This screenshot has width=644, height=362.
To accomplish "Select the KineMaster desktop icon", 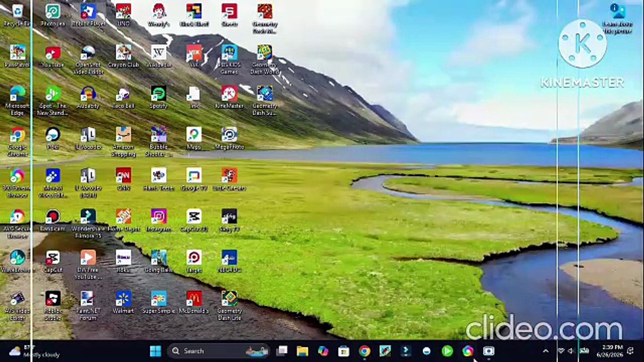I will 229,97.
